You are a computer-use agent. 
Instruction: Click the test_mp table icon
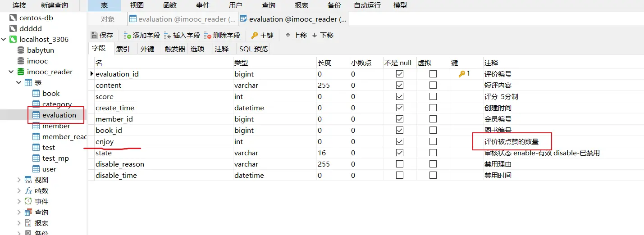coord(36,158)
